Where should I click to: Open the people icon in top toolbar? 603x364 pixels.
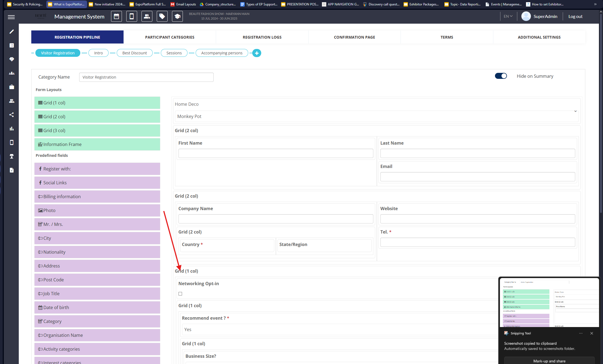click(147, 17)
